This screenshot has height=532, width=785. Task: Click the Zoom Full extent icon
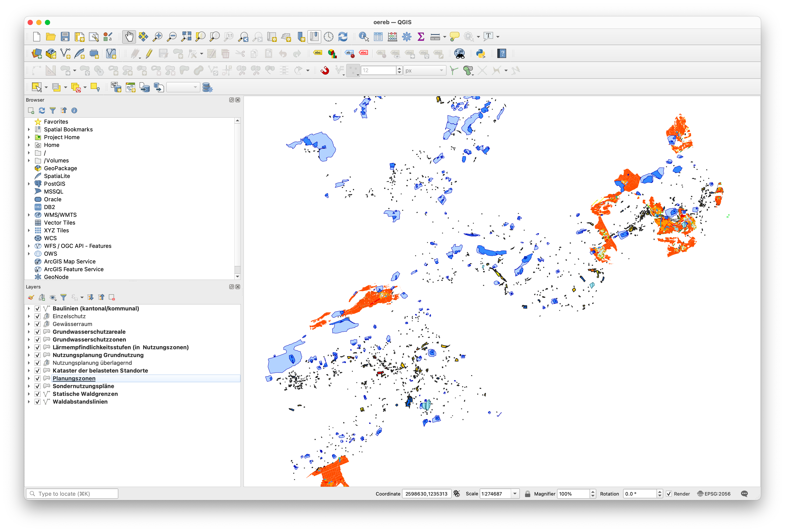click(x=186, y=36)
